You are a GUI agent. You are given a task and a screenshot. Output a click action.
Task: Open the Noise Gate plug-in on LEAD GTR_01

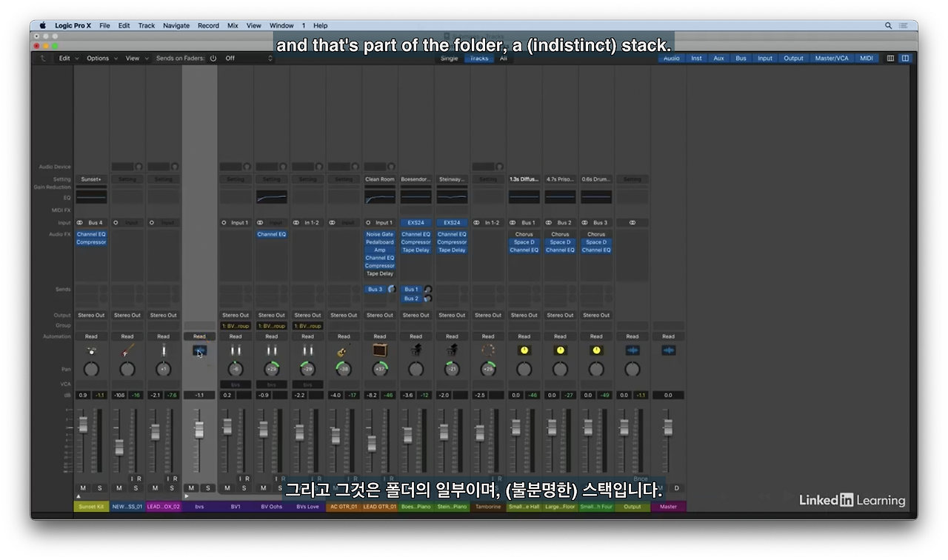coord(380,234)
